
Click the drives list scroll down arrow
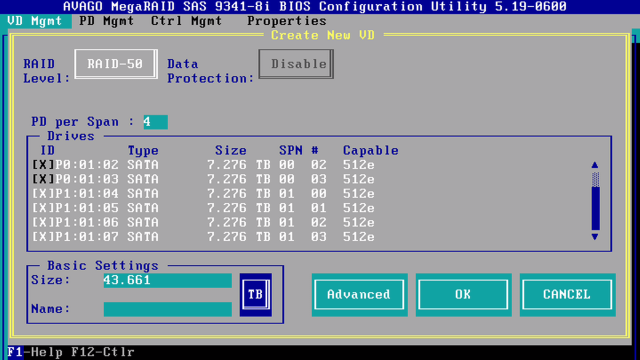click(x=595, y=237)
